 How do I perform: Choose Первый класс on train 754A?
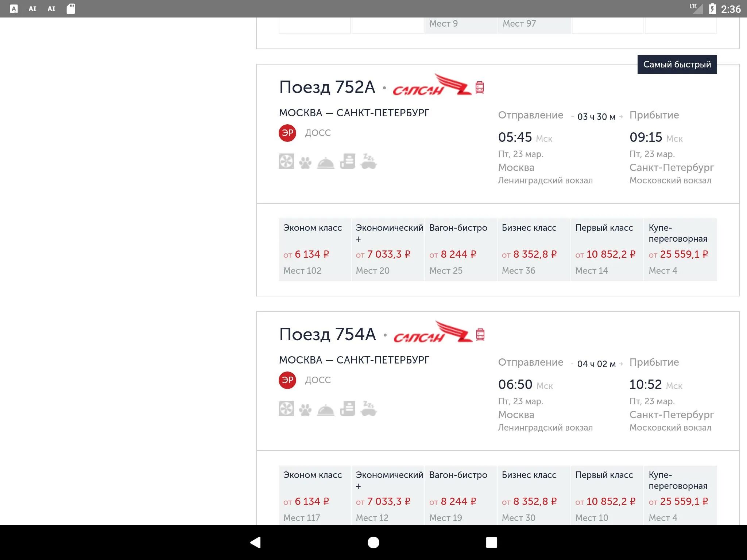[x=607, y=495]
